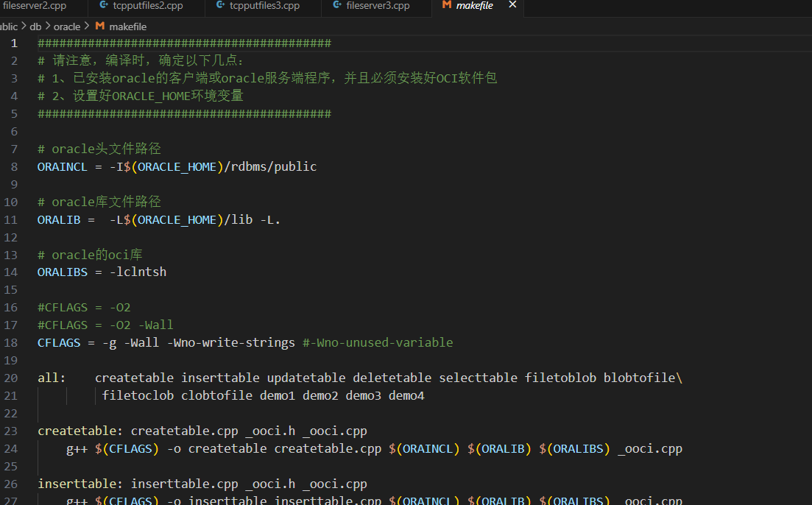Close the makefile tab
The image size is (812, 505).
pos(512,4)
